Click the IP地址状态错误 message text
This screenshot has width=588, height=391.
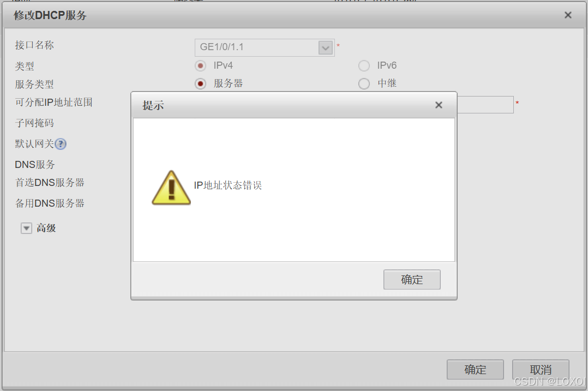(x=227, y=185)
